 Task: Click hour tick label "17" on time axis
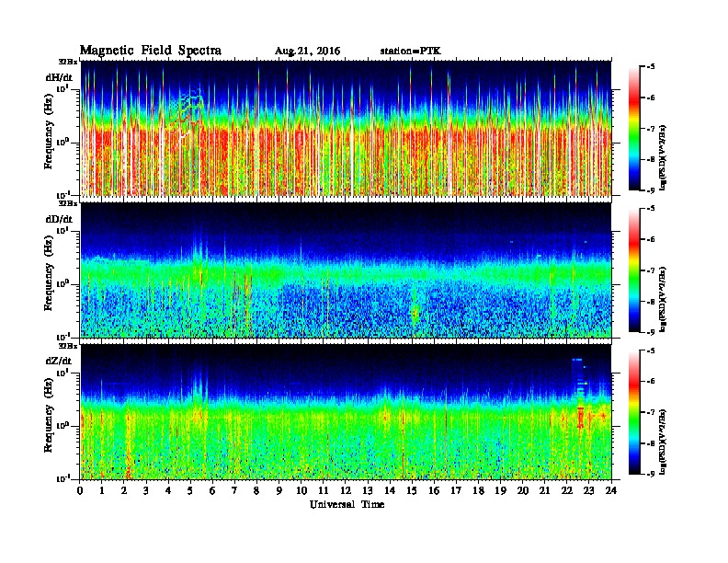coord(456,490)
